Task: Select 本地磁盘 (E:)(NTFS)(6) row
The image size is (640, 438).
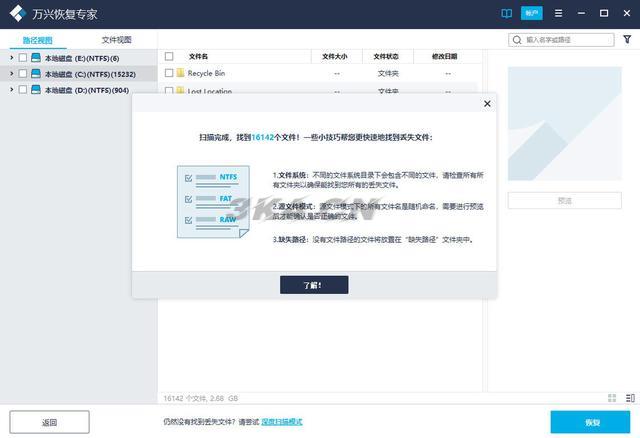Action: pyautogui.click(x=78, y=58)
